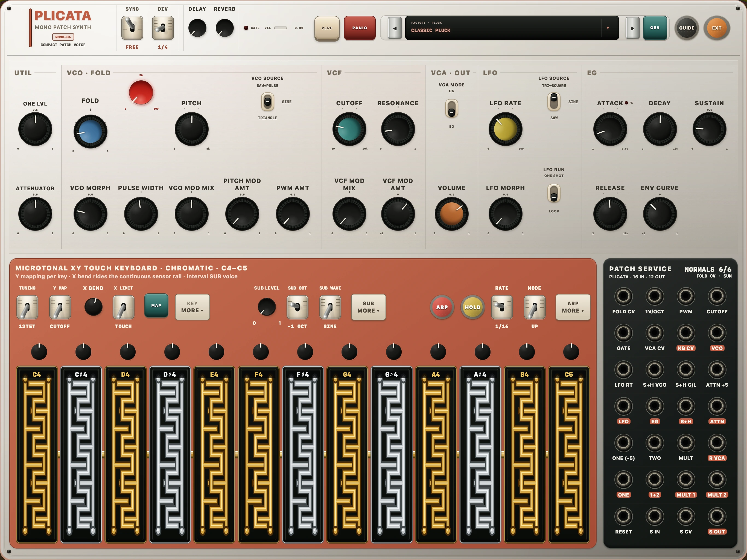The image size is (747, 560).
Task: Expand the ARP MORE options
Action: [573, 307]
